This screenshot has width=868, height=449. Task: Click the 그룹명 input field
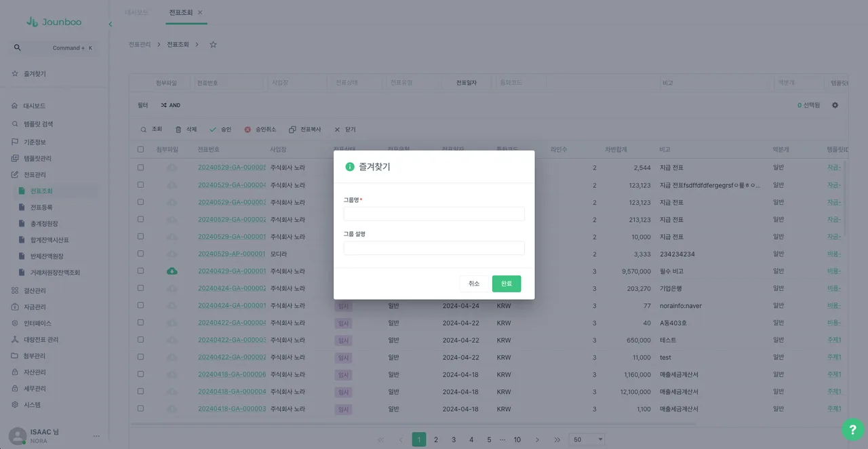point(434,214)
